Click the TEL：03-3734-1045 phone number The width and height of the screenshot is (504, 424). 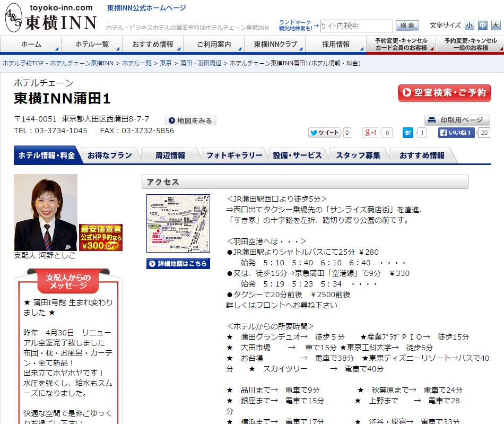(x=50, y=131)
